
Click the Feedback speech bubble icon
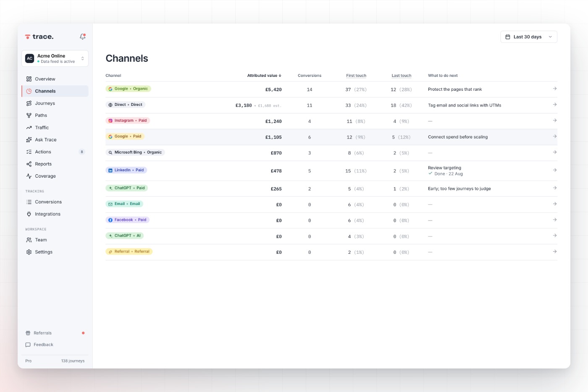pyautogui.click(x=28, y=345)
